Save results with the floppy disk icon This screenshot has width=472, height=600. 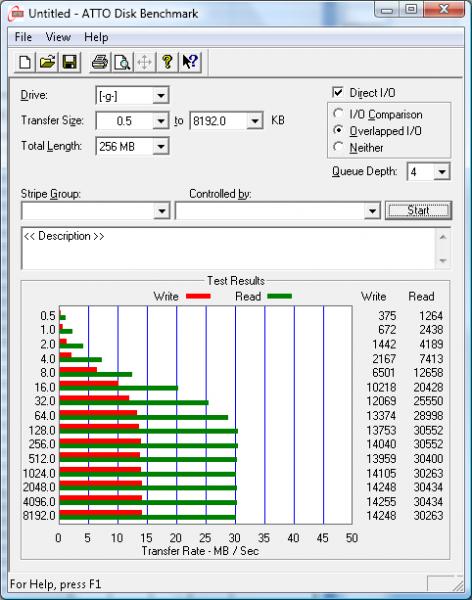pyautogui.click(x=69, y=62)
